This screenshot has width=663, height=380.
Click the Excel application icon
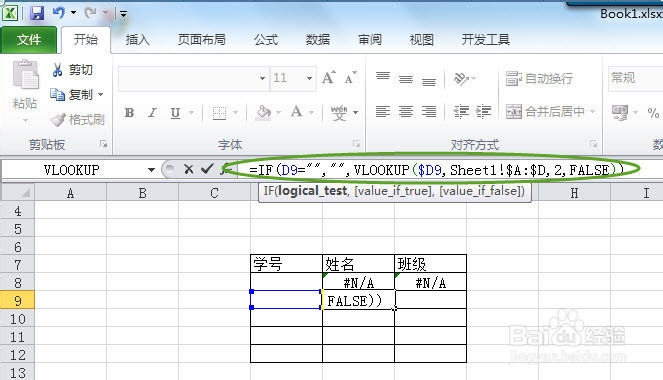(10, 14)
